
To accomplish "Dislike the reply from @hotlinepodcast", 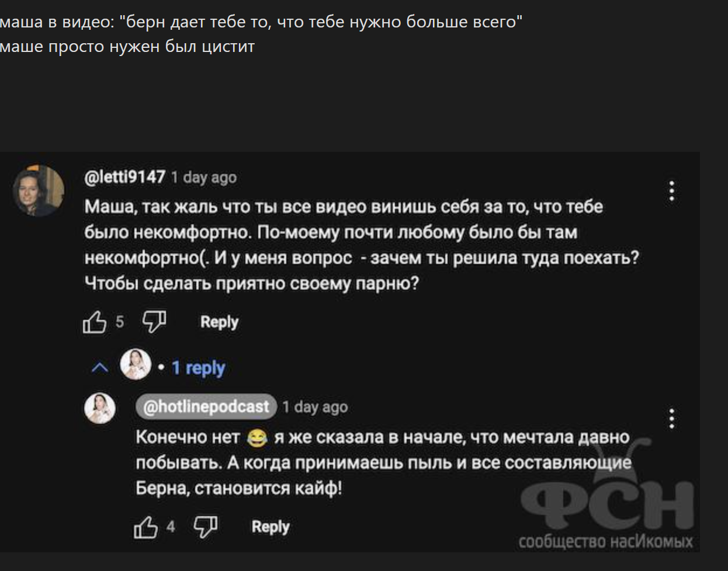I will click(x=206, y=527).
